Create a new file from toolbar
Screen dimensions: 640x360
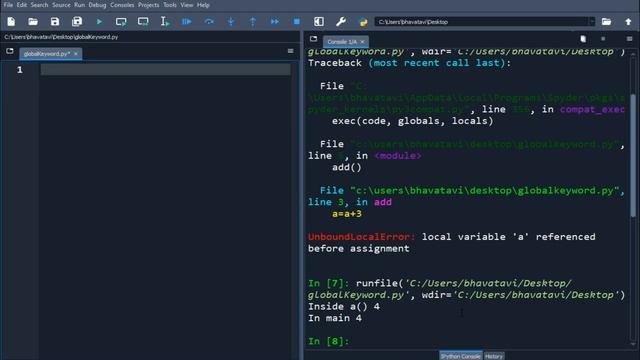point(11,22)
